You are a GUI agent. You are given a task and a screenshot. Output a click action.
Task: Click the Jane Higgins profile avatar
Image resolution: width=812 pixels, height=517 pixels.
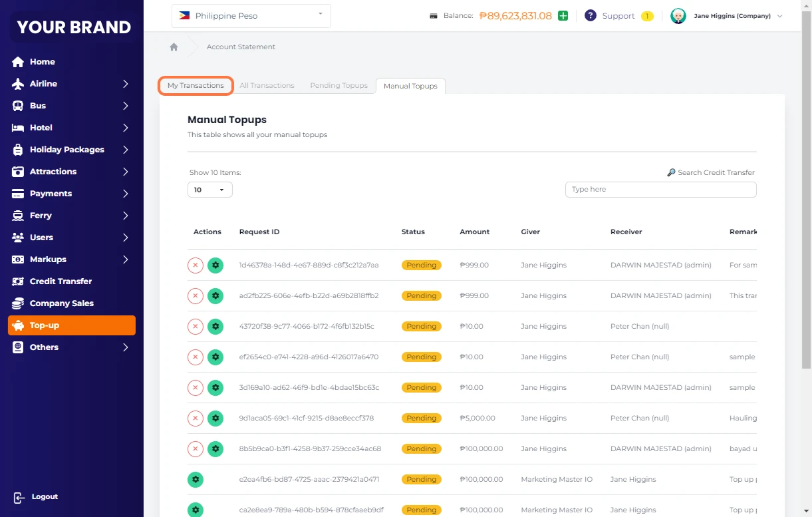click(x=678, y=16)
